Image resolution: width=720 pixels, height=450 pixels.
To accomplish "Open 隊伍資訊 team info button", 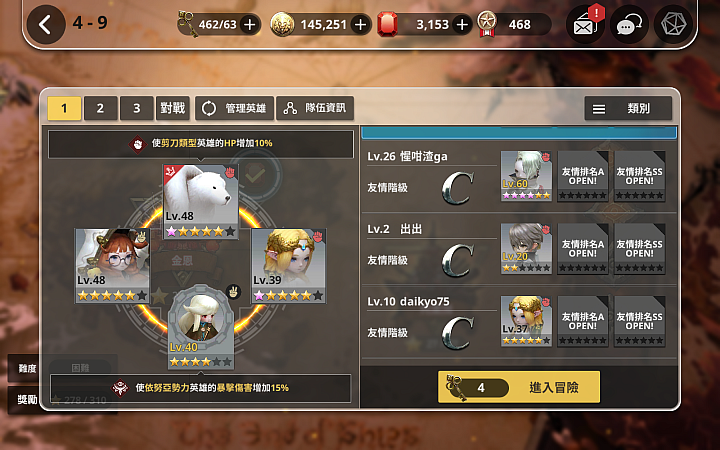I will [x=315, y=108].
